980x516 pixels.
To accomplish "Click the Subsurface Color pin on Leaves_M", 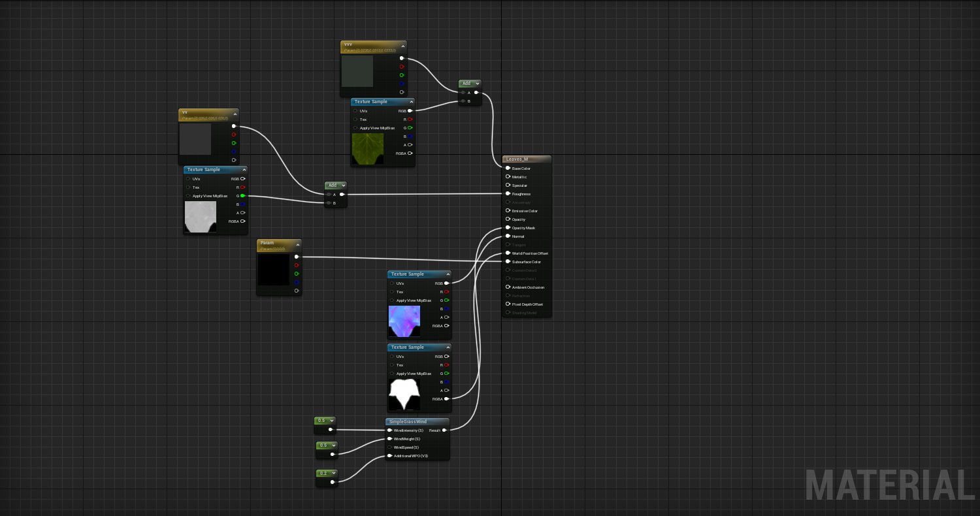I will (x=507, y=261).
